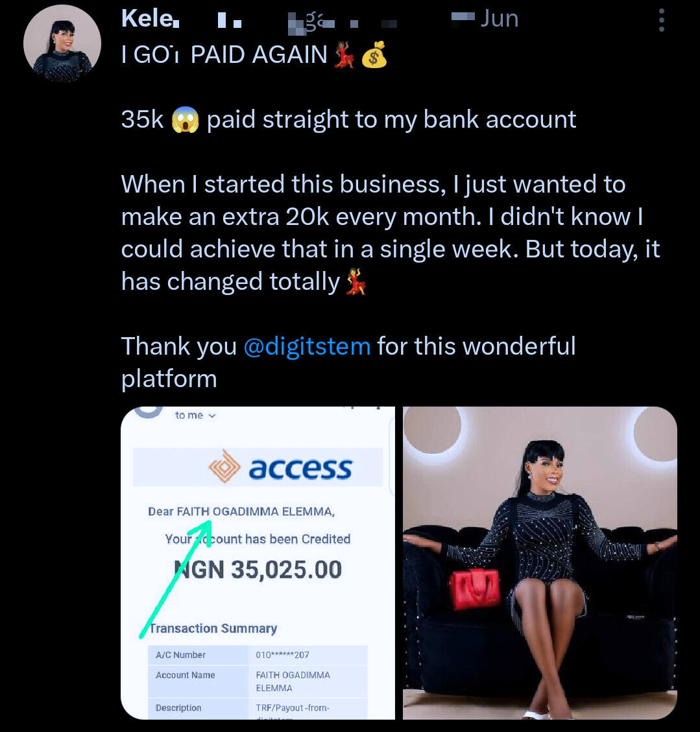Click the screaming face emoji beside 35k
Viewport: 700px width, 732px height.
pyautogui.click(x=185, y=120)
